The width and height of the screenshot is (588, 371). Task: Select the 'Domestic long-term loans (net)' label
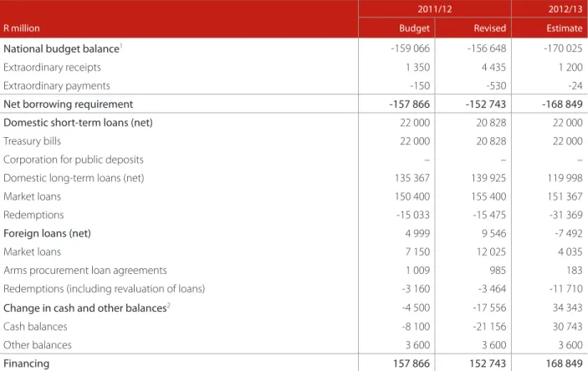[x=74, y=178]
